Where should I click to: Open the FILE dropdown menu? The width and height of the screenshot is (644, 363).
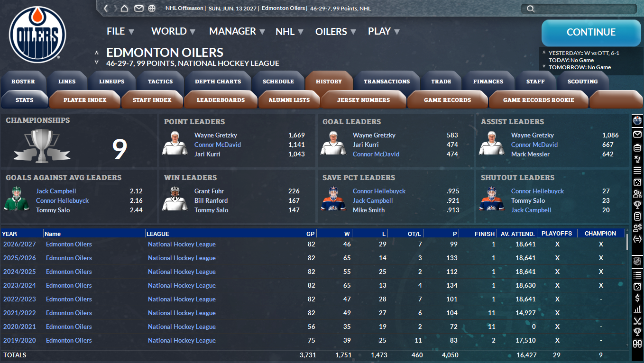coord(120,31)
